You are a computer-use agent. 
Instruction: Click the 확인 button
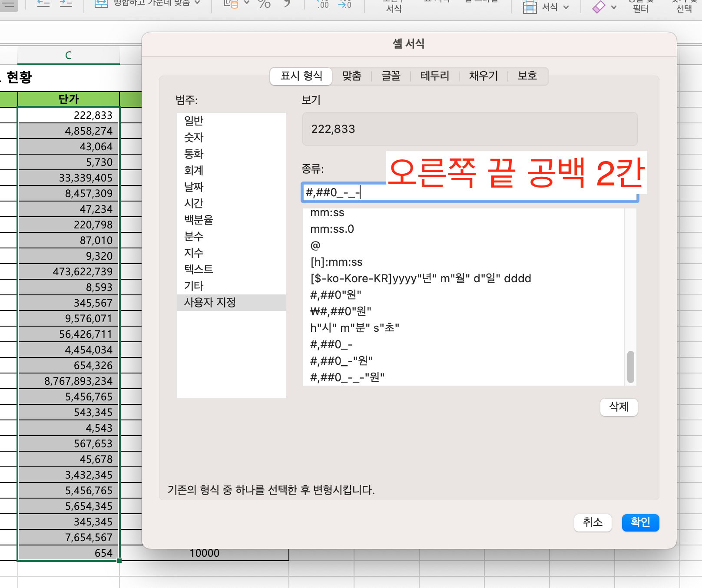click(641, 522)
